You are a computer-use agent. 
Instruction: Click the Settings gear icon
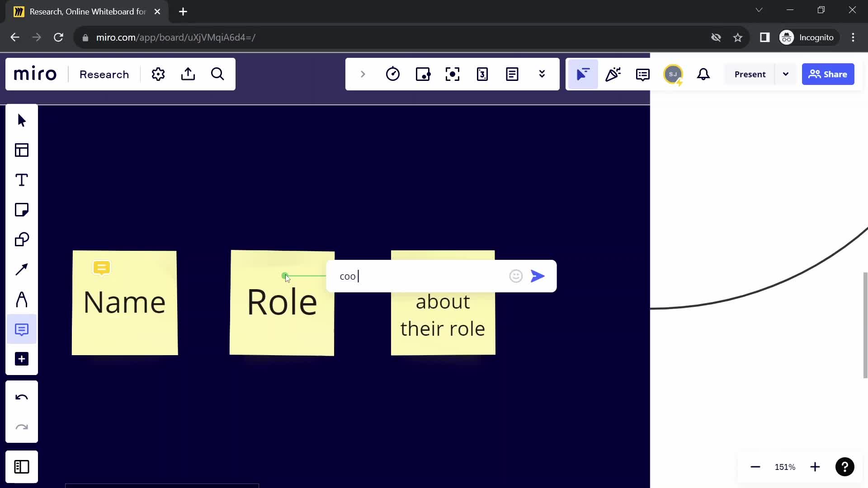(x=159, y=74)
